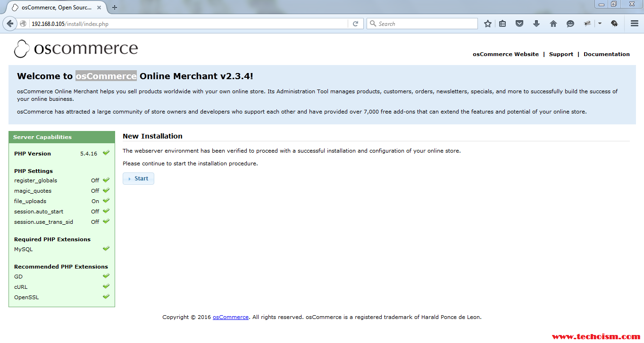The width and height of the screenshot is (644, 343).
Task: Click the session.auto_start green checkmark
Action: [x=106, y=211]
